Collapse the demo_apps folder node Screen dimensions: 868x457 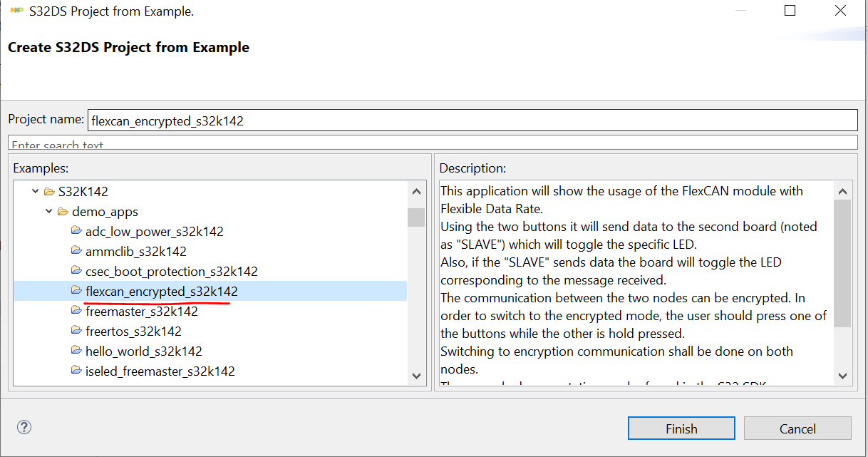click(x=48, y=211)
